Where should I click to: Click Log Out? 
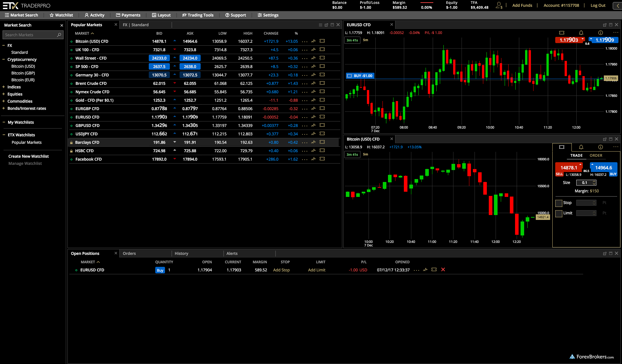point(598,6)
